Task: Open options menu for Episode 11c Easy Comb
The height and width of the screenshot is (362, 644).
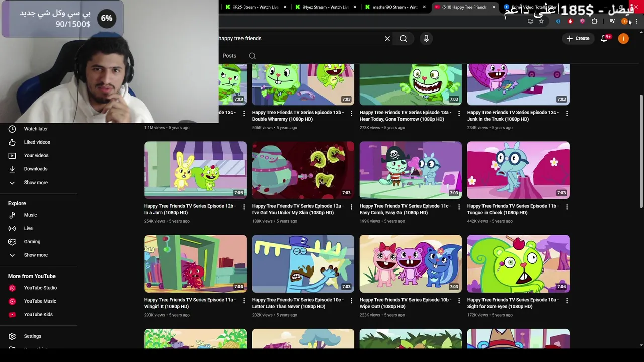Action: click(459, 207)
